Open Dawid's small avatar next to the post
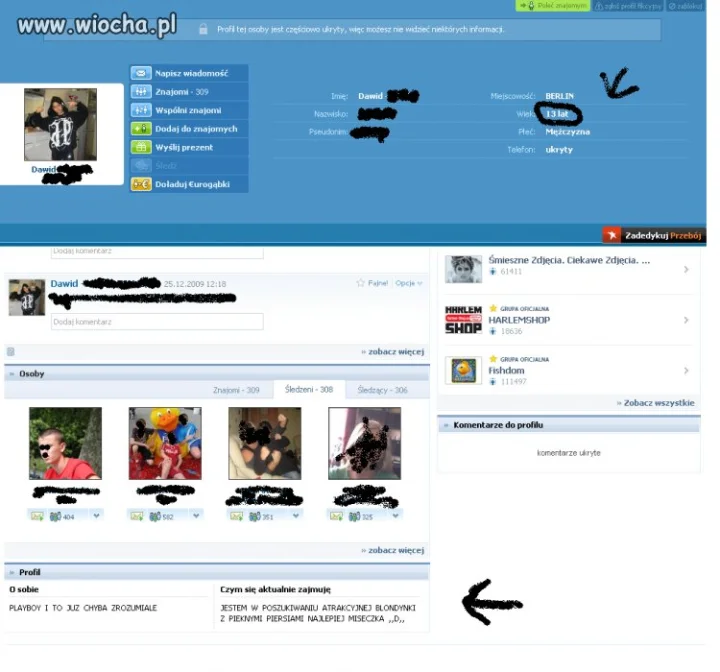 27,297
